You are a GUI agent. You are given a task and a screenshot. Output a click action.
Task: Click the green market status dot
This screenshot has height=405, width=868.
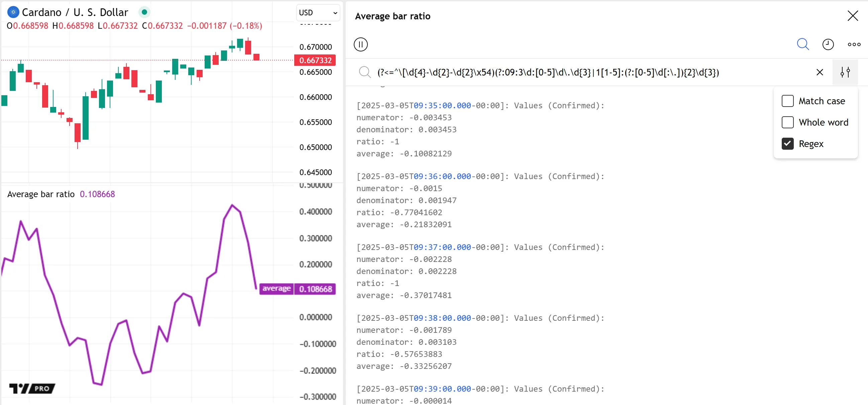(x=144, y=12)
